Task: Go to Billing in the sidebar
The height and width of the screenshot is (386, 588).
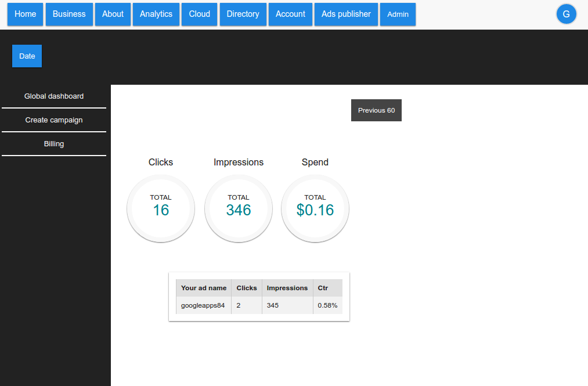Action: (54, 144)
